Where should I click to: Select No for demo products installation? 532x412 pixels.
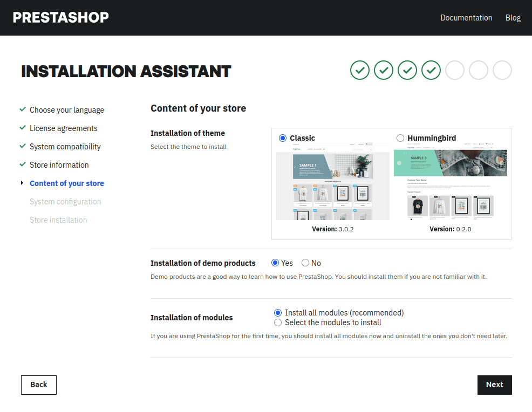pos(305,263)
